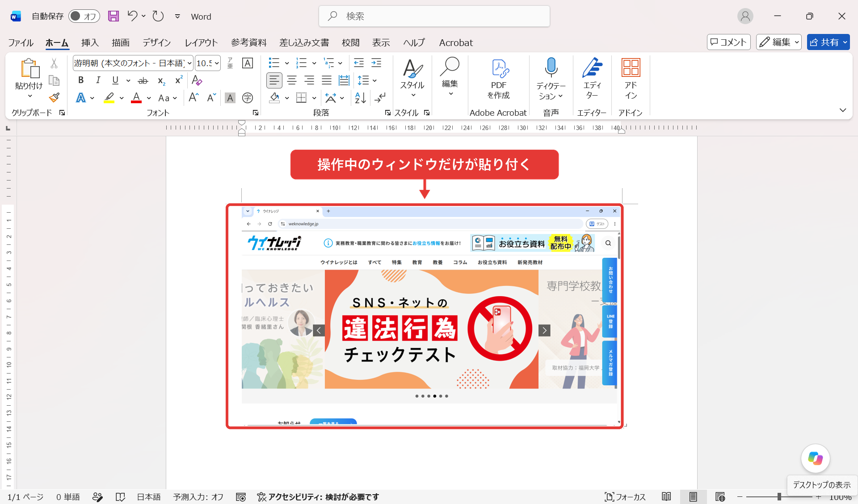Click the Sort icon in paragraph group
The height and width of the screenshot is (504, 858).
(361, 97)
